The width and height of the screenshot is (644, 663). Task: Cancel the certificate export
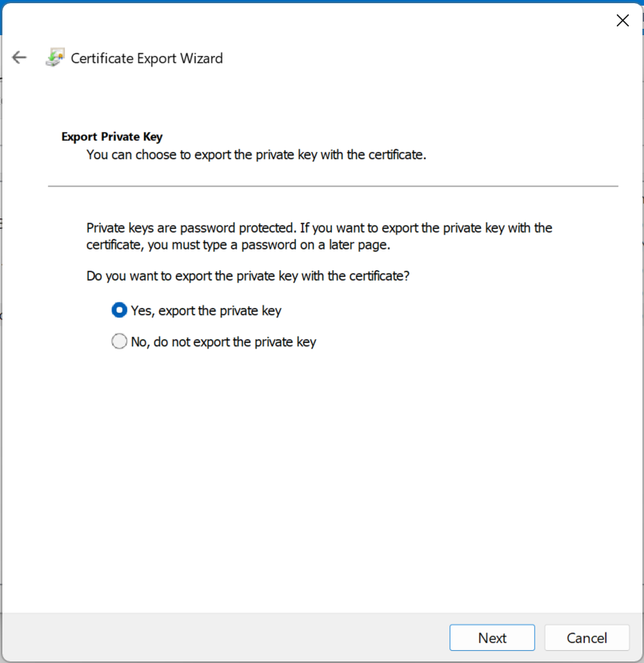pyautogui.click(x=587, y=637)
